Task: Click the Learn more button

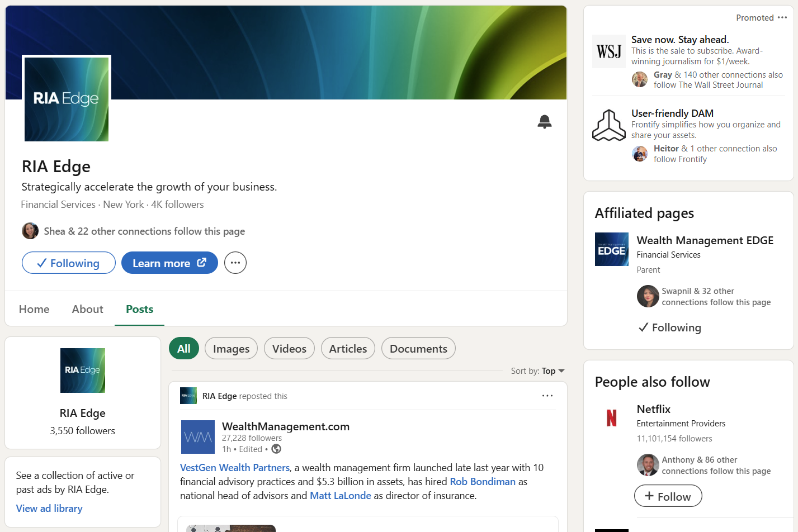Action: coord(169,263)
